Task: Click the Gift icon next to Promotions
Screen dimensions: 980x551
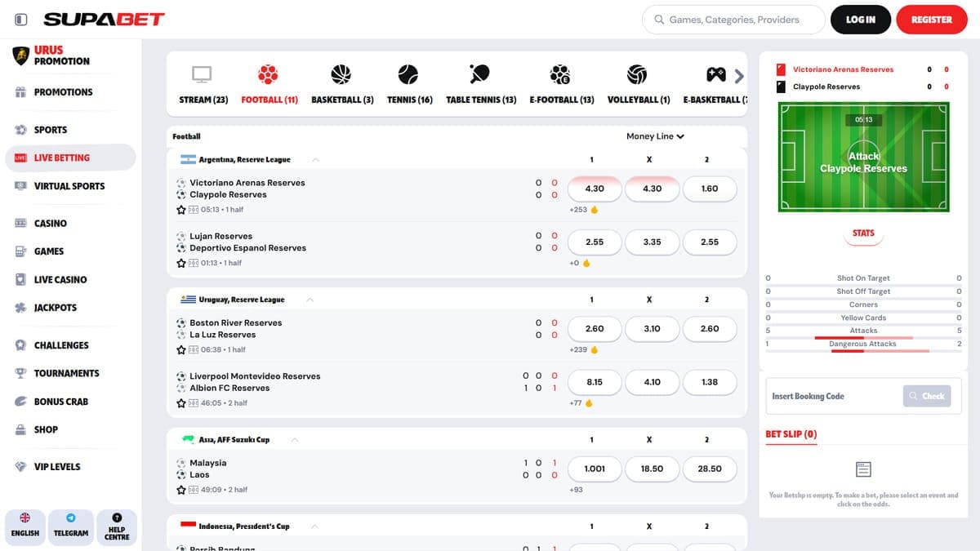Action: point(20,92)
